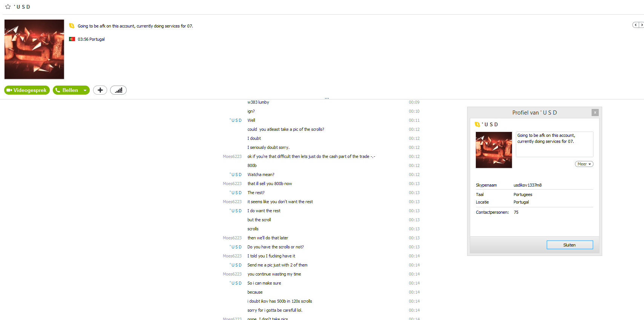
Task: Click the next arrow at top right
Action: pos(641,25)
